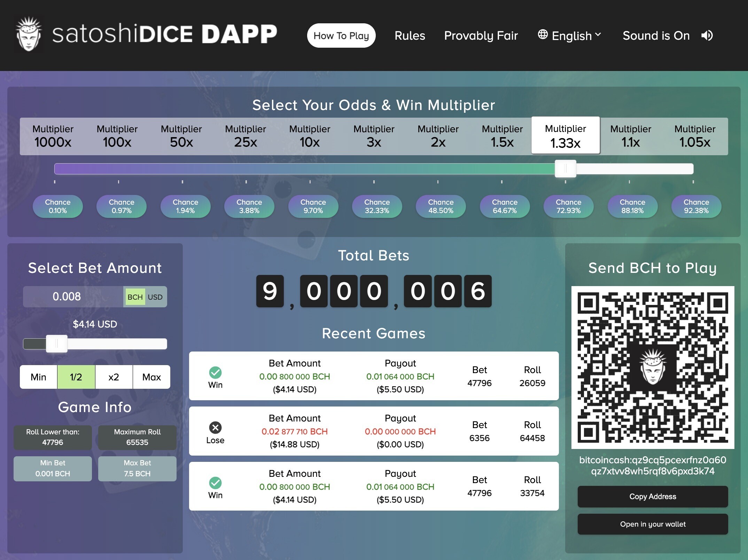Select the 1.33x multiplier
The height and width of the screenshot is (560, 748).
[566, 135]
